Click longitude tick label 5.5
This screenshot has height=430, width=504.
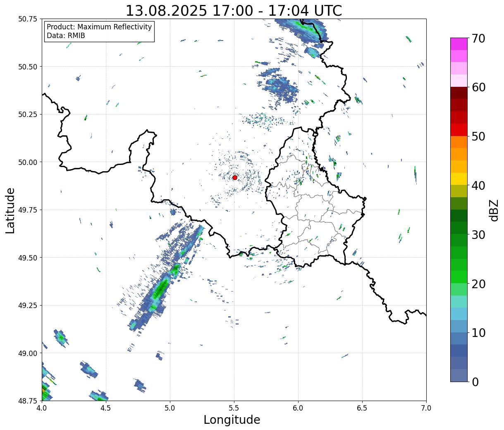click(234, 408)
